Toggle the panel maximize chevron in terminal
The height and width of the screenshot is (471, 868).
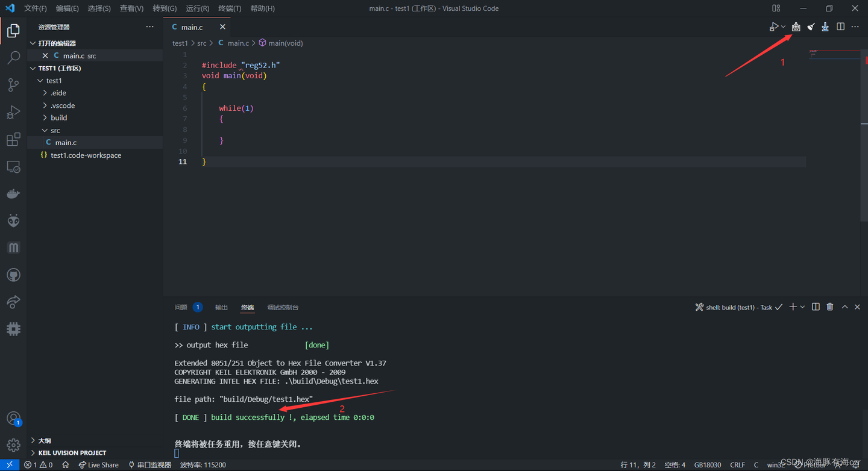coord(844,307)
